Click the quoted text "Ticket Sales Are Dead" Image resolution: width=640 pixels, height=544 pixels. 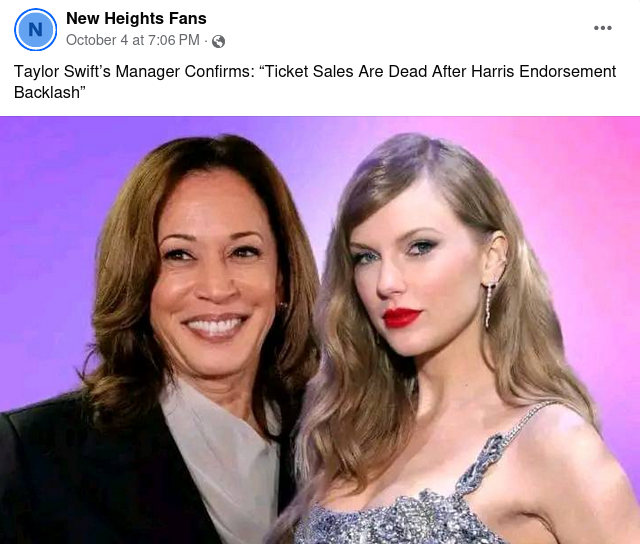[x=370, y=73]
